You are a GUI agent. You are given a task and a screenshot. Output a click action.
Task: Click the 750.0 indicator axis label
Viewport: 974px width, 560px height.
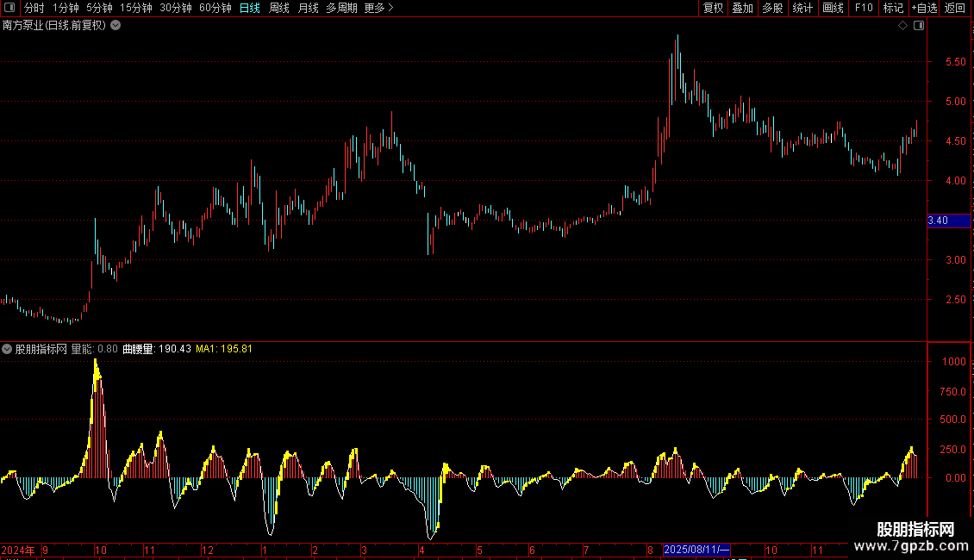pyautogui.click(x=952, y=392)
